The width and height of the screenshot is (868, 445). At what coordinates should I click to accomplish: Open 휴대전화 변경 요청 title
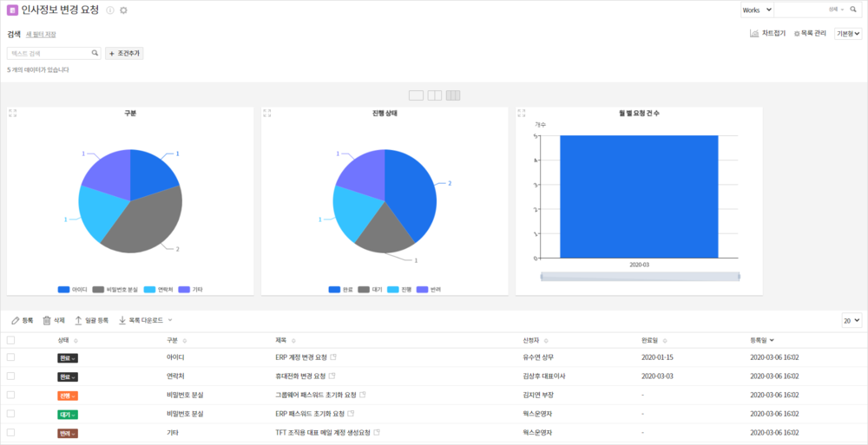click(300, 376)
